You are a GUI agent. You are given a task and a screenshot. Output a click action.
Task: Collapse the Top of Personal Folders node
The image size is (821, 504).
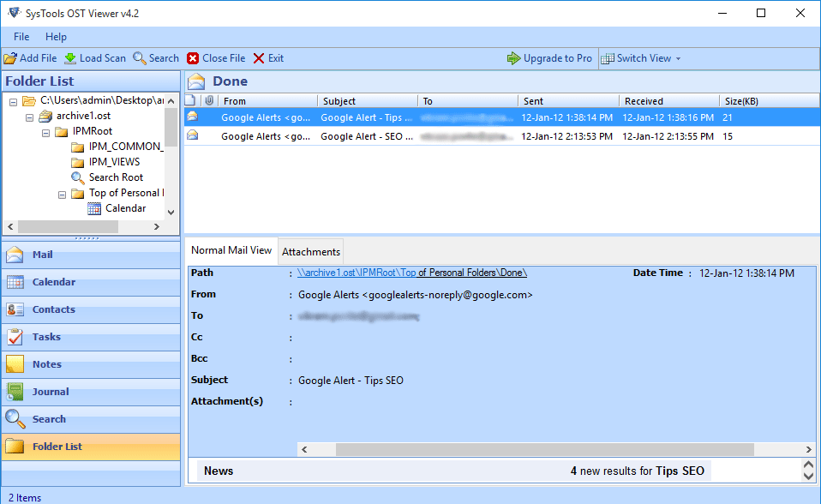(62, 193)
